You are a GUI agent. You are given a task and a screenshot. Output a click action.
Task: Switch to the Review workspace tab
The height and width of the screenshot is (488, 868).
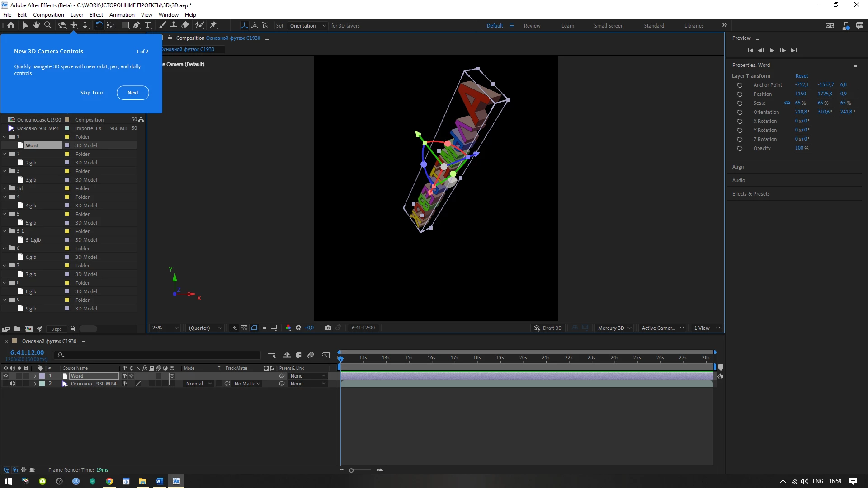532,26
